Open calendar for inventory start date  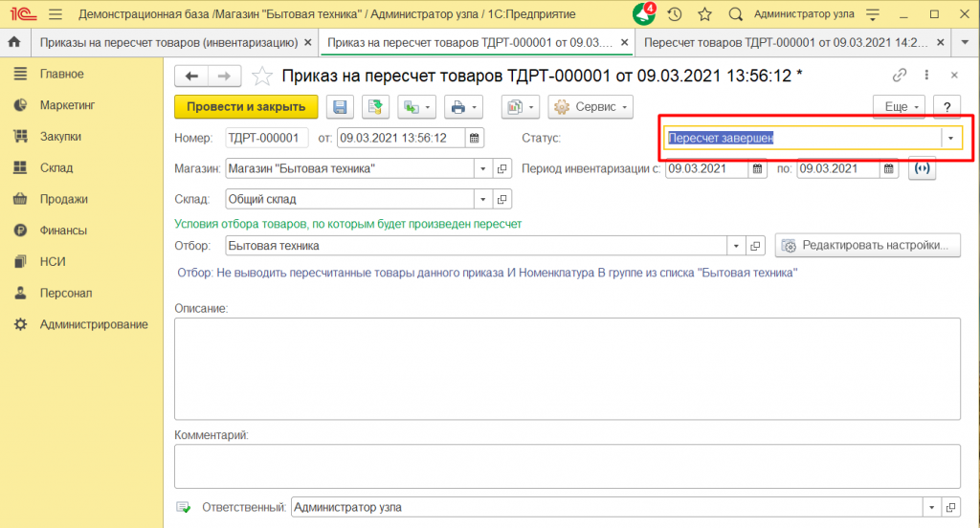coord(757,168)
